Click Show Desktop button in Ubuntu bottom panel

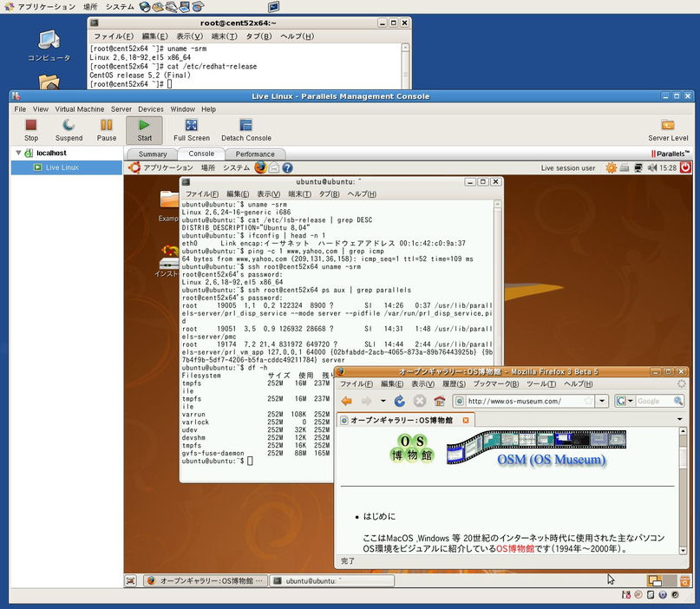click(130, 580)
